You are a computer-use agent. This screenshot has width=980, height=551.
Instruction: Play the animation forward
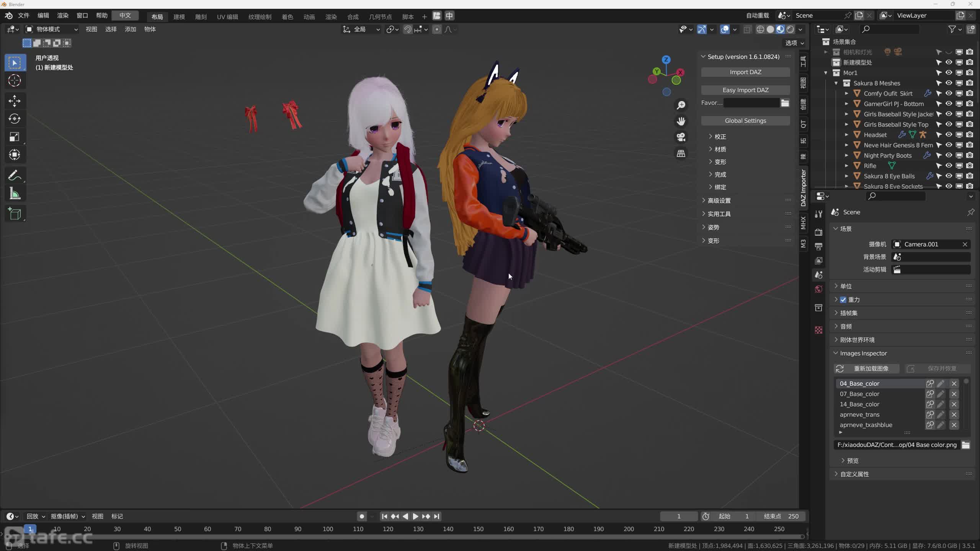(x=415, y=517)
